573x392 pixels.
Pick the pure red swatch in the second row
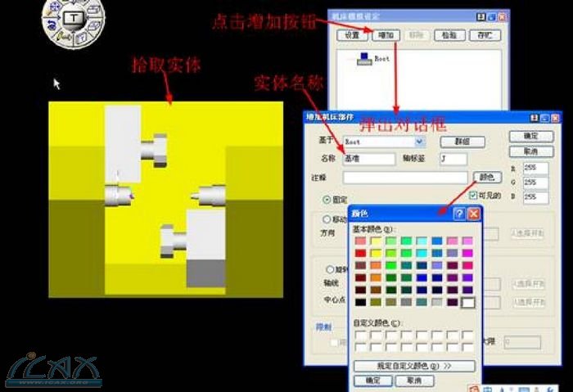360,253
